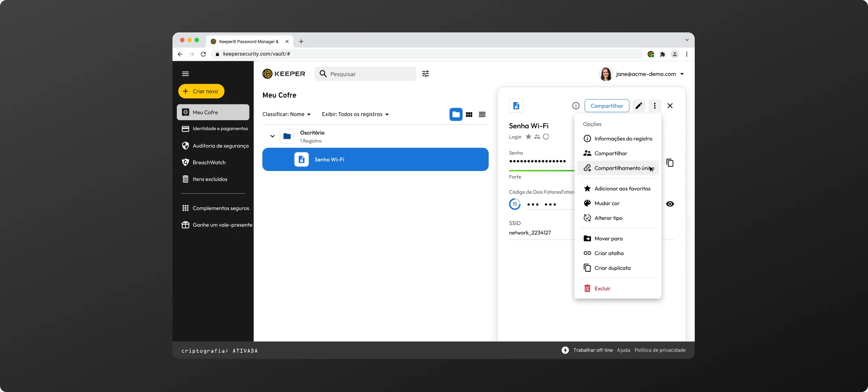868x392 pixels.
Task: Select Excluir delete option
Action: [x=618, y=288]
